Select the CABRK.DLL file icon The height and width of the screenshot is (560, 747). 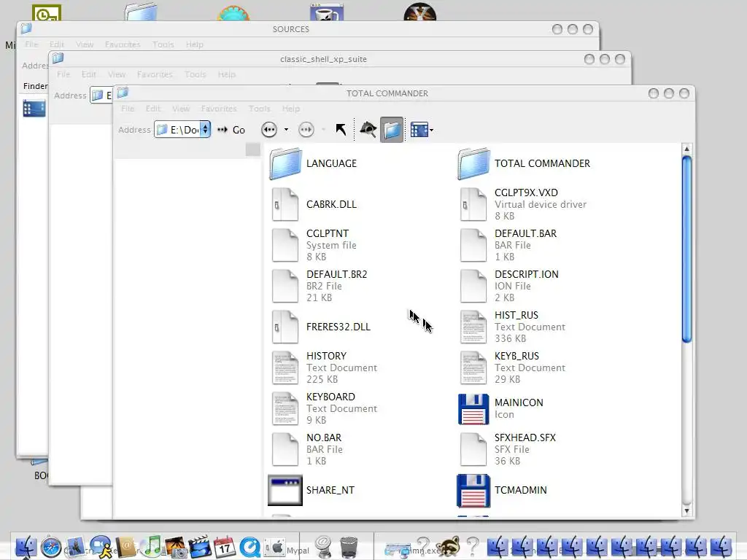click(285, 204)
